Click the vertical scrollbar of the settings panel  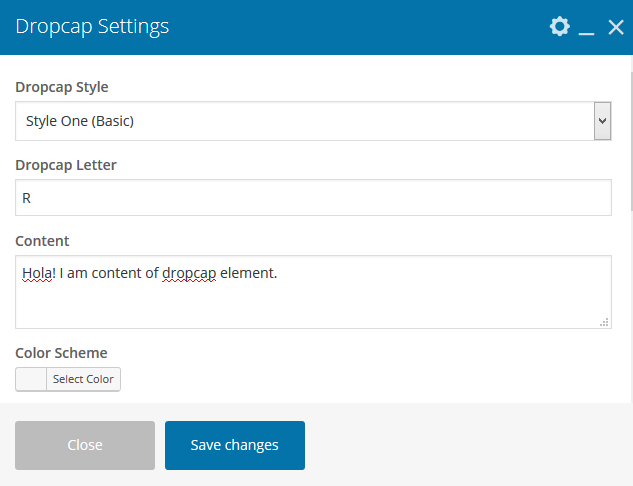click(630, 140)
